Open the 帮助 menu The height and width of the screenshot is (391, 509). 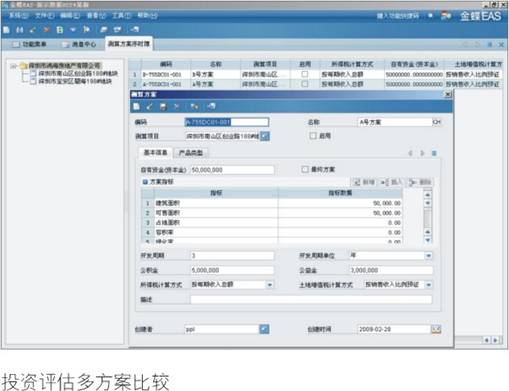pyautogui.click(x=148, y=15)
